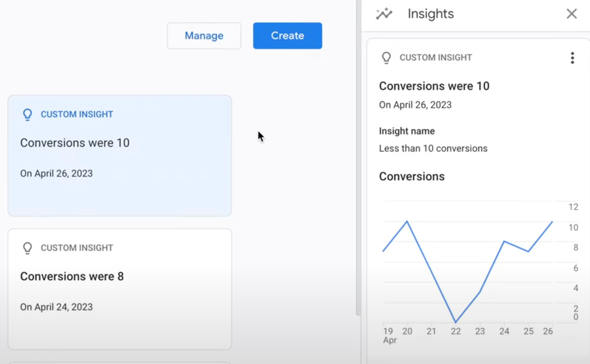Click the lightbulb icon in the Insights panel
The width and height of the screenshot is (590, 364).
386,57
